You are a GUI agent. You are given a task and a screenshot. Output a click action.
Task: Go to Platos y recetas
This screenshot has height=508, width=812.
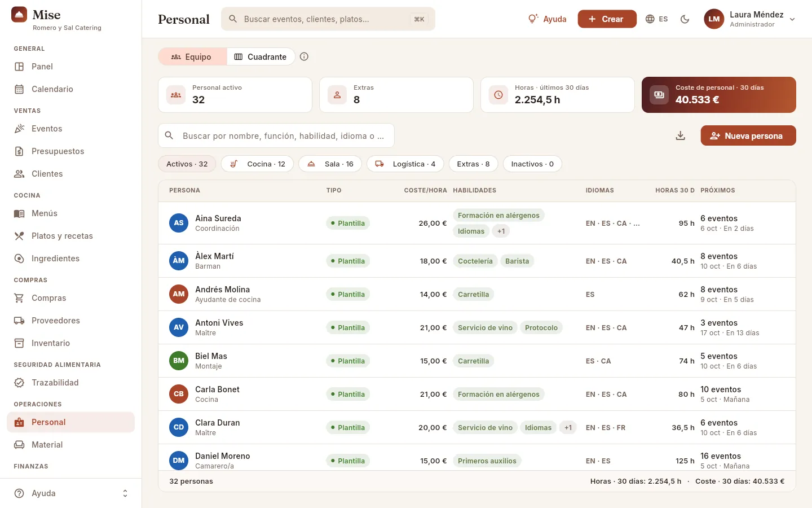pos(70,236)
